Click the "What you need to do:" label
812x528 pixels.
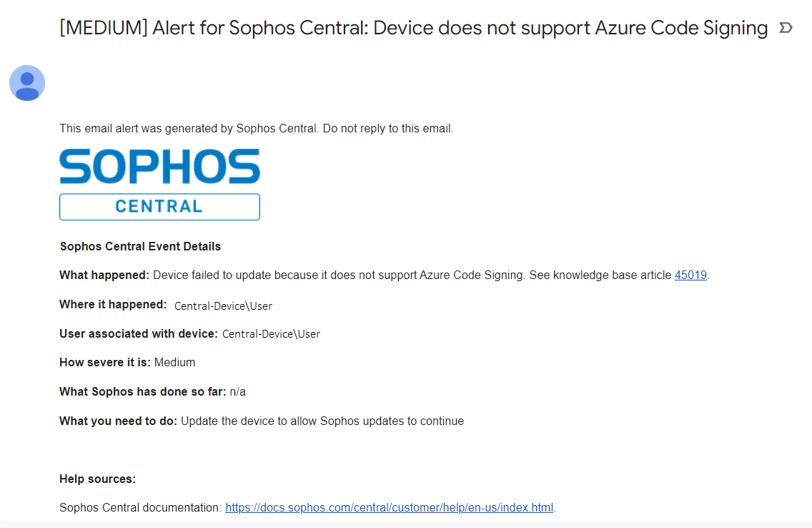click(x=118, y=421)
